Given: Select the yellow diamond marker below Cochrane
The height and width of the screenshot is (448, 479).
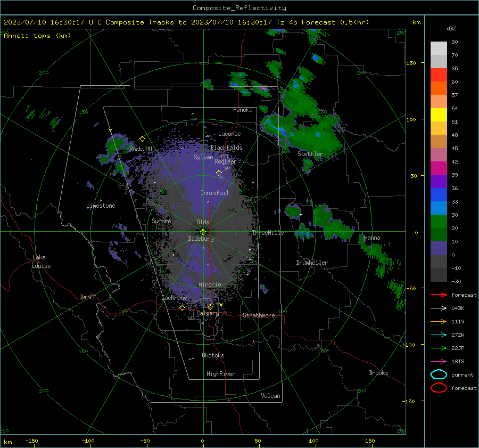Looking at the screenshot, I should coord(182,308).
